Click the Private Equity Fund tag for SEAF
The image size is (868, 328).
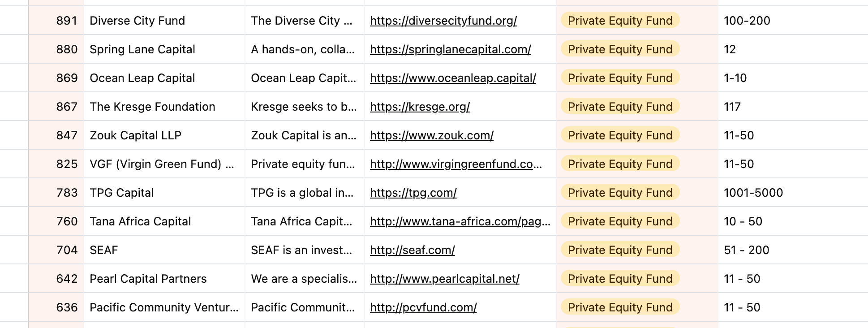[x=620, y=250]
